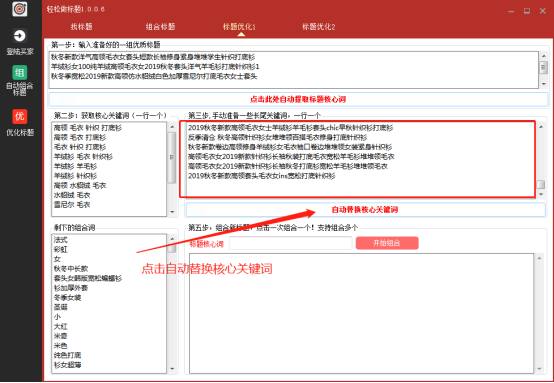Click inside the step-five combined titles output box
554x383 pixels.
361,313
